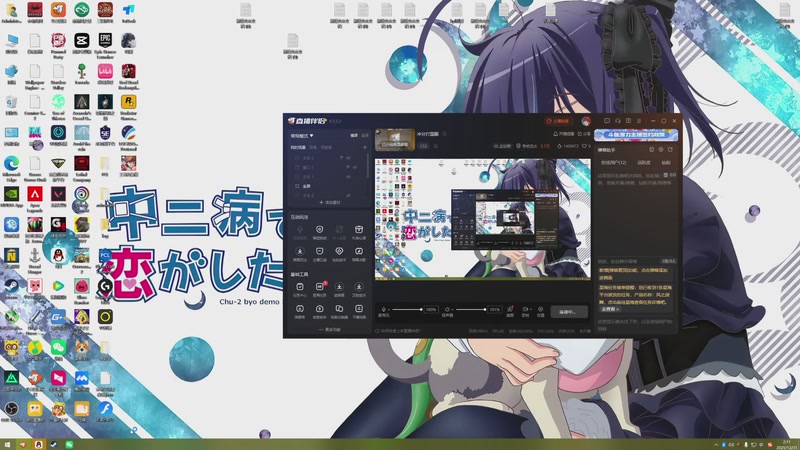This screenshot has height=450, width=800.
Task: Open the online users (12) tab
Action: coord(613,163)
